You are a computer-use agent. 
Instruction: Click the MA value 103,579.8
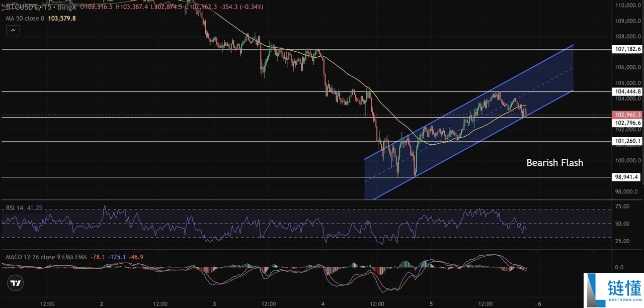point(62,18)
